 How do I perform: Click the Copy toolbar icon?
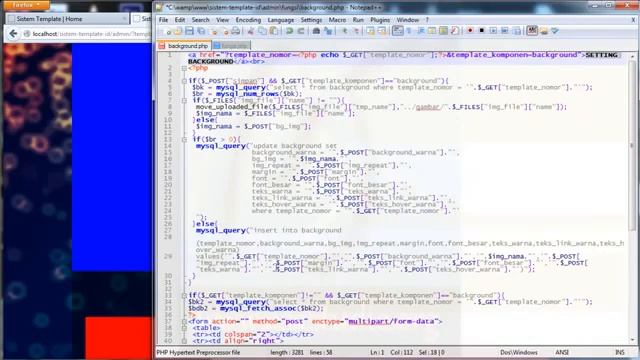coord(262,31)
